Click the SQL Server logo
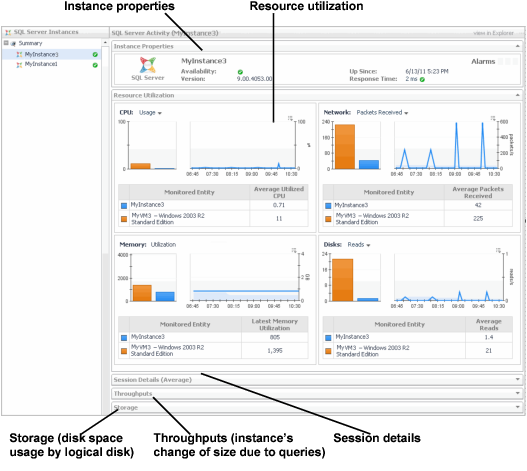This screenshot has height=471, width=527. click(x=148, y=65)
